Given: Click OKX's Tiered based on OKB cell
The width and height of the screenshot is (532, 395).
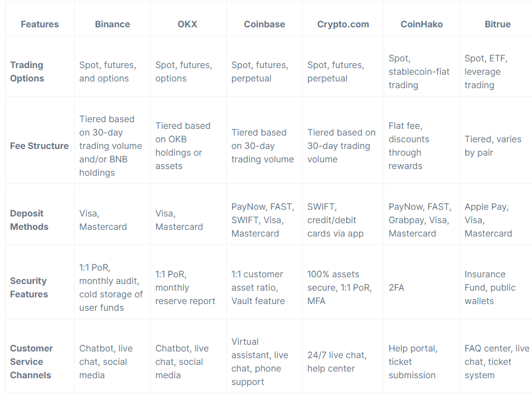Looking at the screenshot, I should point(183,146).
